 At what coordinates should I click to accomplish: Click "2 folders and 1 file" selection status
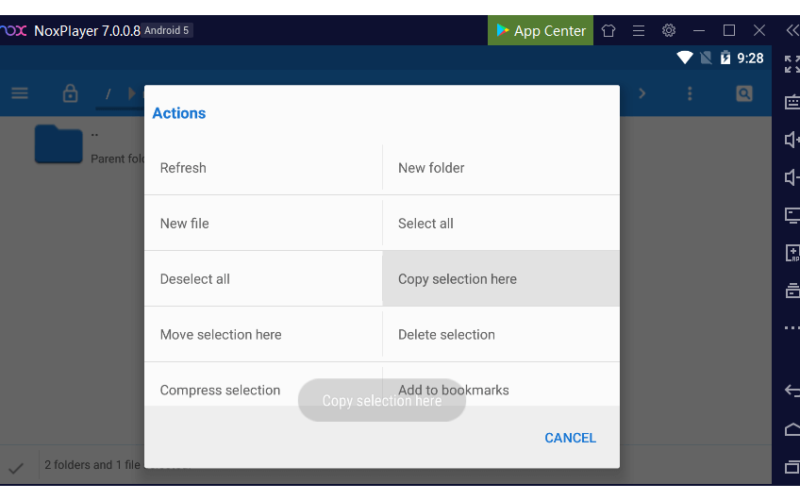pyautogui.click(x=92, y=465)
